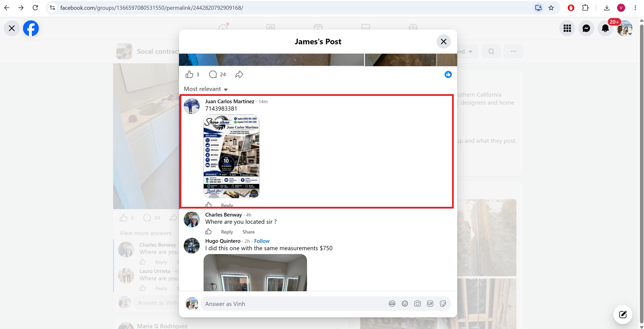The image size is (644, 329).
Task: Follow Hugo Quintero
Action: point(262,241)
